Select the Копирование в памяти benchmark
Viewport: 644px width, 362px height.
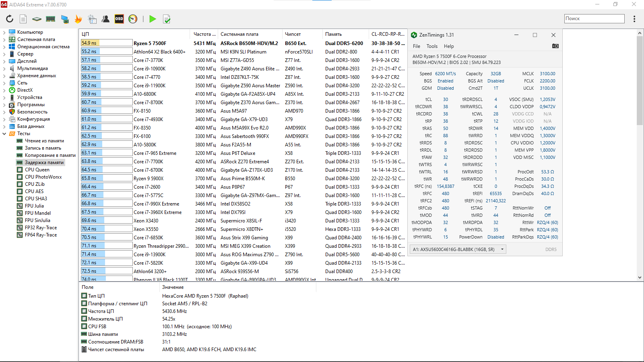[x=50, y=155]
